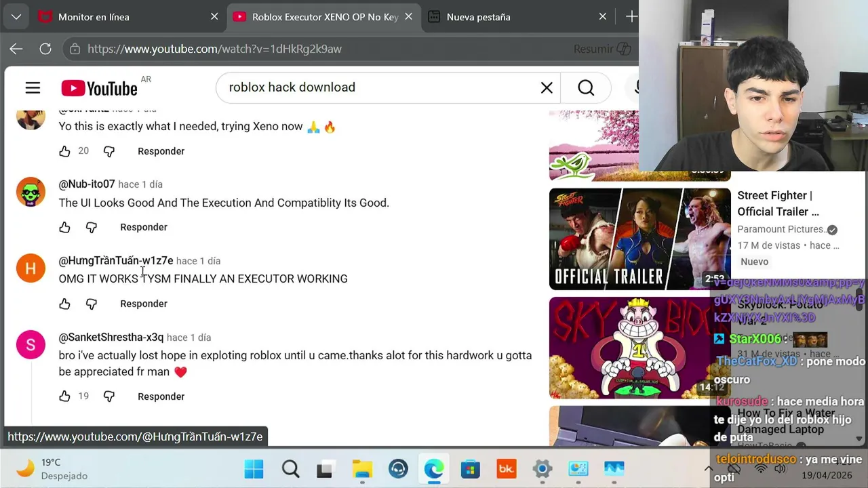Dislike the 'exactly what I needed' comment

[108, 151]
